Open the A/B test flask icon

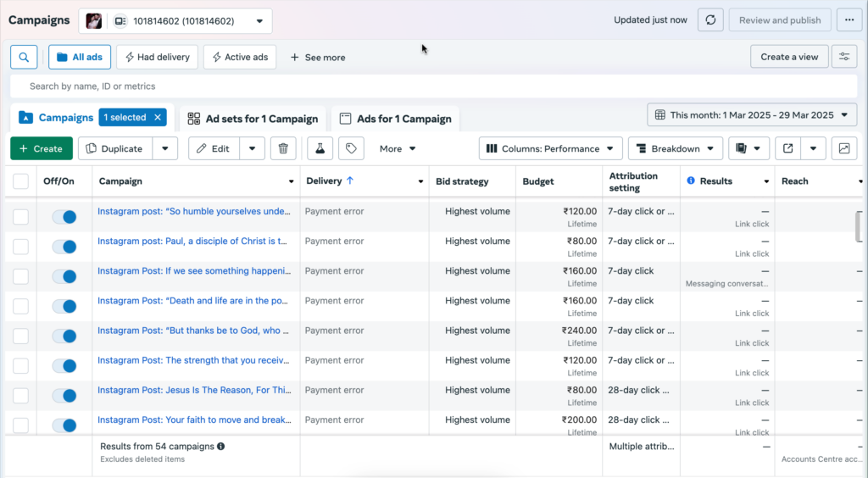click(320, 149)
